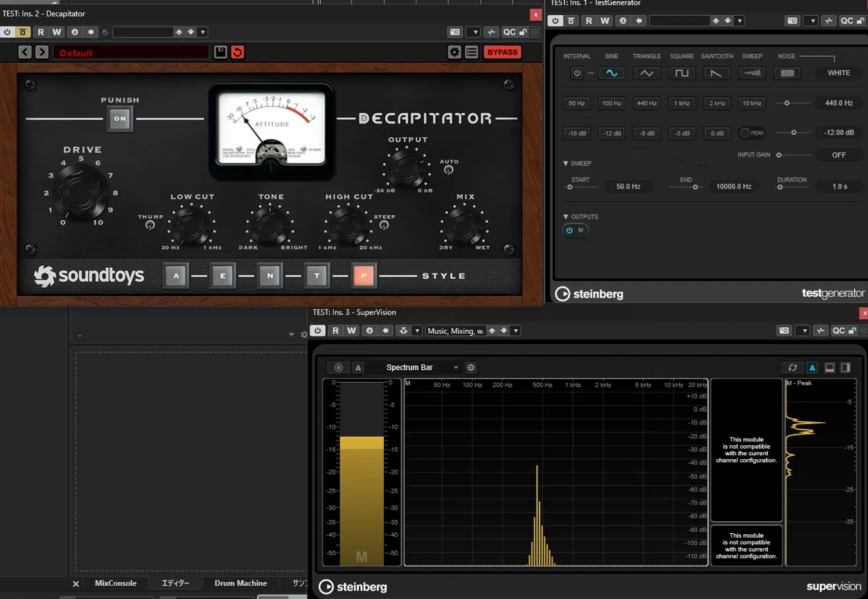The image size is (868, 599).
Task: Toggle the STEEP switch near High Cut
Action: coord(384,225)
